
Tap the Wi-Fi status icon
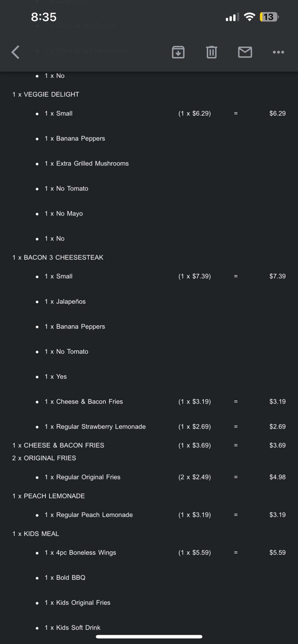pyautogui.click(x=249, y=17)
